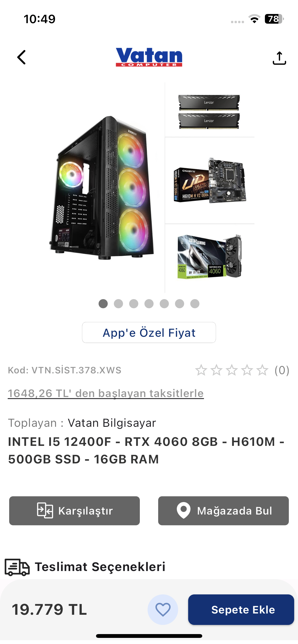
Task: Tap the compare icon in Karşılaştır
Action: 45,510
